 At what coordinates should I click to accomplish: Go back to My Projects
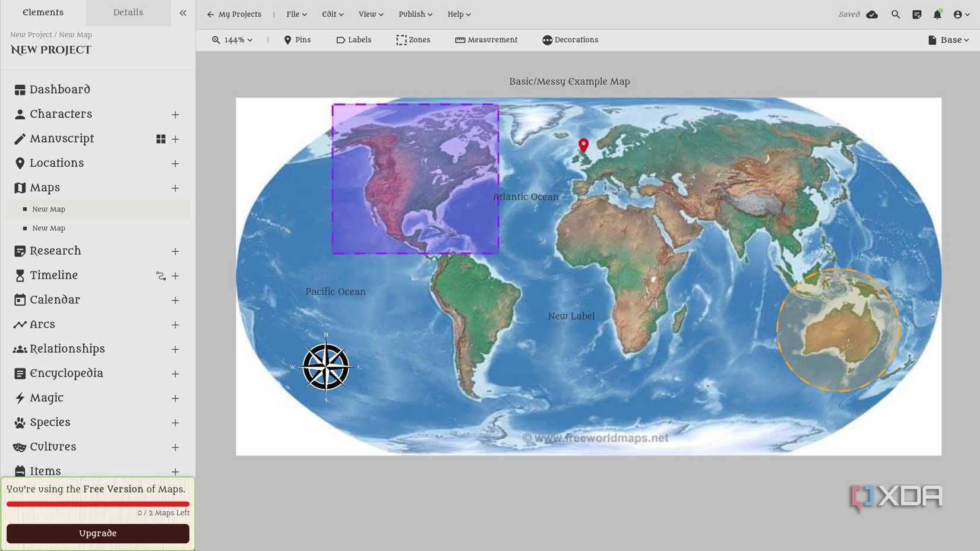(x=234, y=14)
